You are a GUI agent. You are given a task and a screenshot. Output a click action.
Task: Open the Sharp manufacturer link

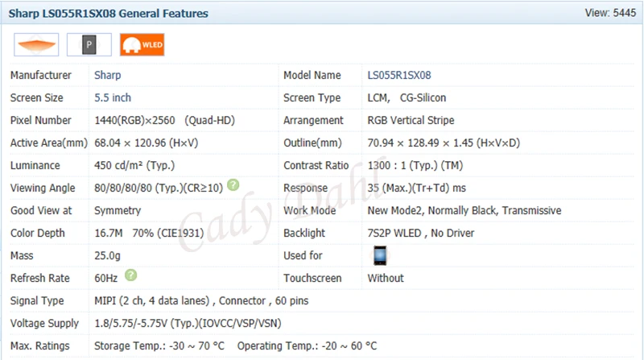click(x=108, y=75)
